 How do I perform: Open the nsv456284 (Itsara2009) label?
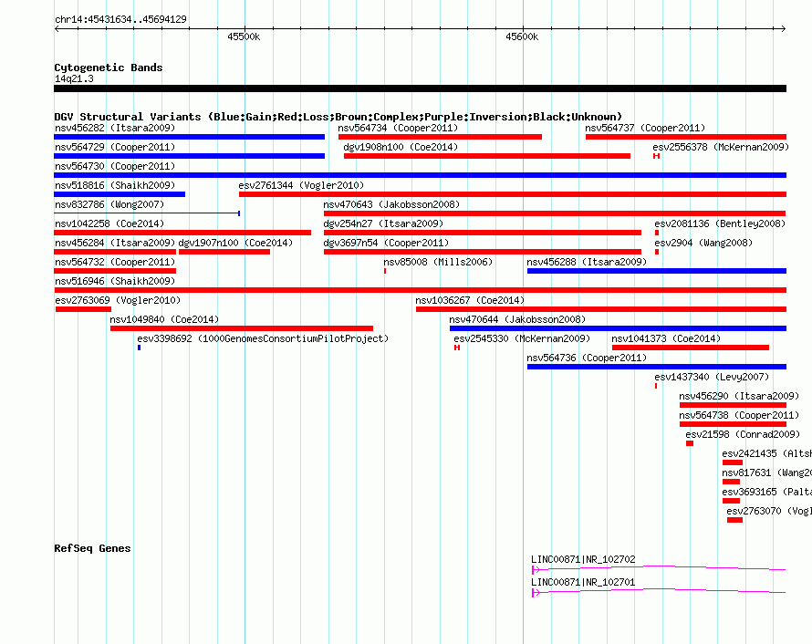pyautogui.click(x=115, y=243)
